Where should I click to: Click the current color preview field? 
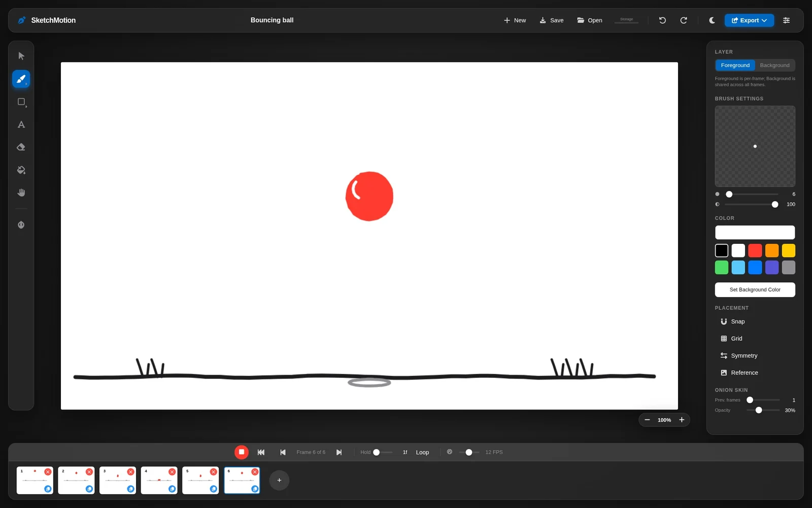point(755,232)
